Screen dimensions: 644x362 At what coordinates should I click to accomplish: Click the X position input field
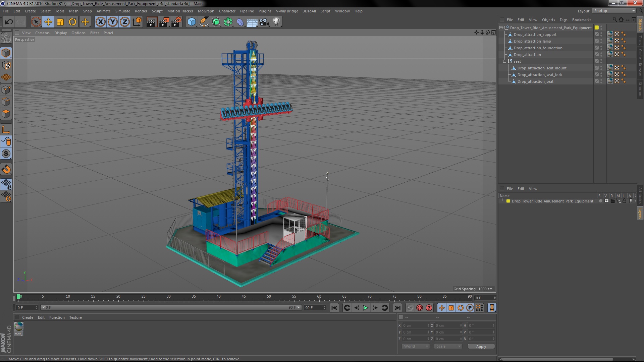tap(416, 325)
